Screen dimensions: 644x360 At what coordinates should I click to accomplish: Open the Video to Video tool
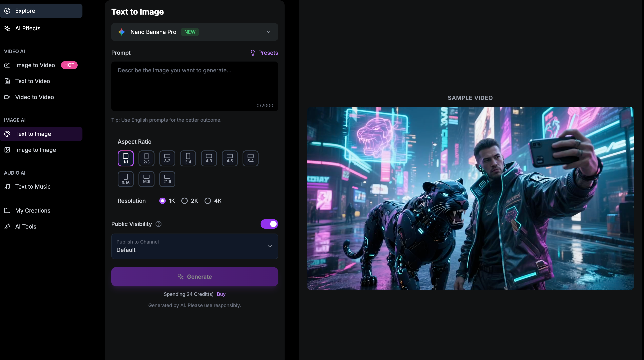[x=34, y=97]
